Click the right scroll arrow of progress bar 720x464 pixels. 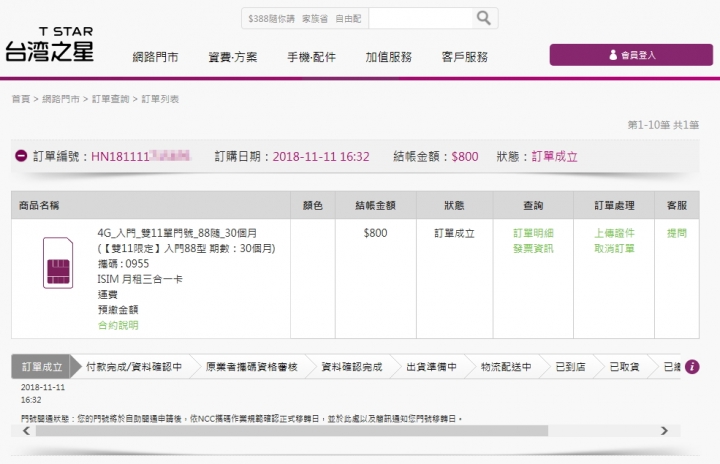664,431
